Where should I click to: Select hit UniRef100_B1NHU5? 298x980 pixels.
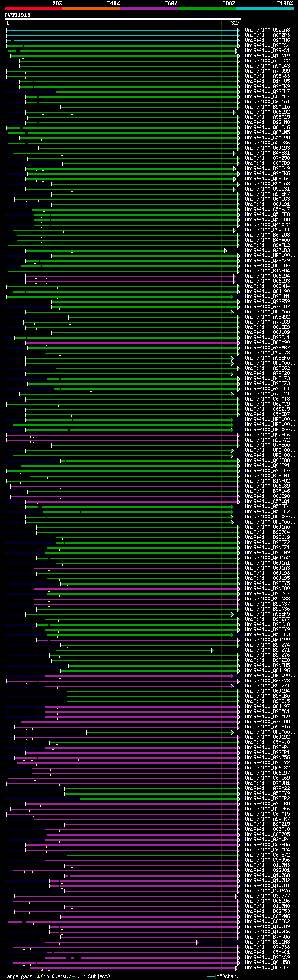pos(267,82)
